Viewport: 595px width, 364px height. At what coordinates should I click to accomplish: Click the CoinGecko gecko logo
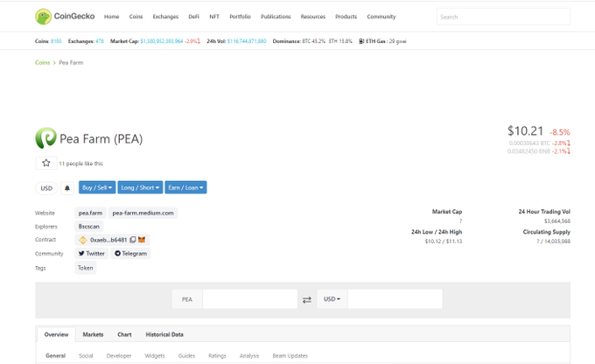[x=43, y=17]
